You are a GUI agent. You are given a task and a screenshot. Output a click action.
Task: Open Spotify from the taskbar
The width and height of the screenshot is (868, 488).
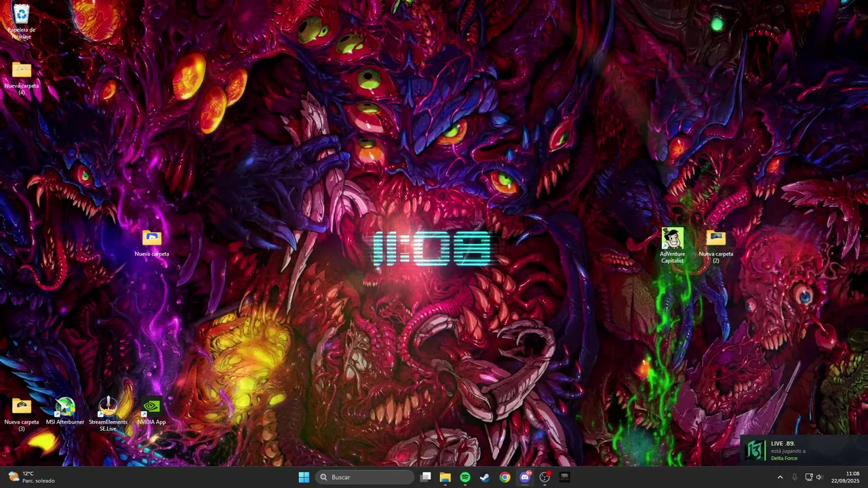point(465,477)
